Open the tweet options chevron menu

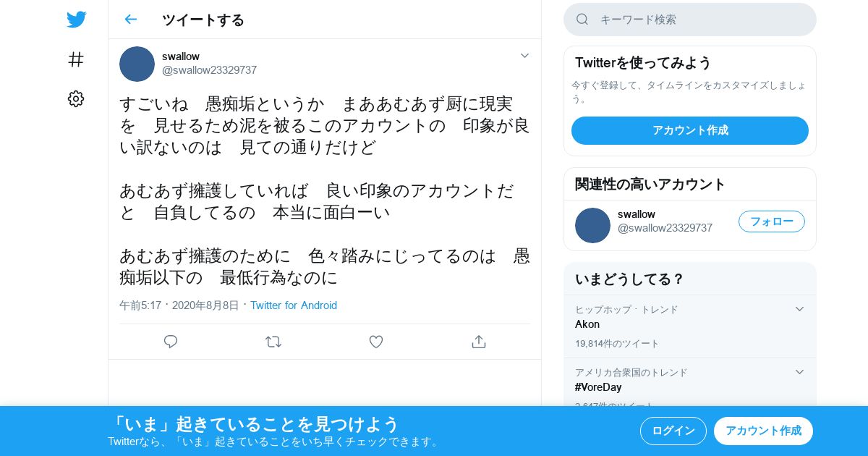[x=524, y=56]
